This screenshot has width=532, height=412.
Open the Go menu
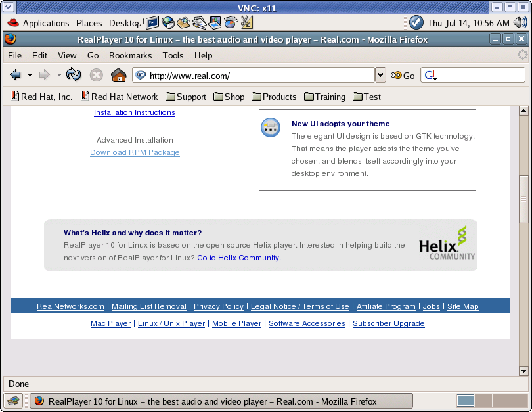click(x=93, y=55)
